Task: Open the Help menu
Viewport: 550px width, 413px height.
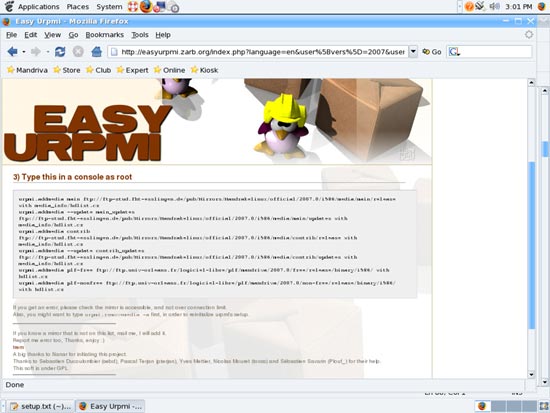Action: pos(163,35)
